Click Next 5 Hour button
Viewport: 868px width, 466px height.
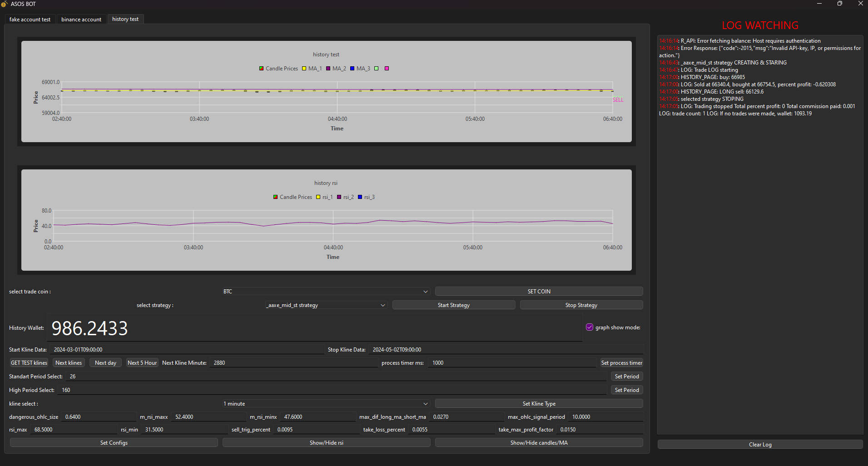[x=142, y=363]
